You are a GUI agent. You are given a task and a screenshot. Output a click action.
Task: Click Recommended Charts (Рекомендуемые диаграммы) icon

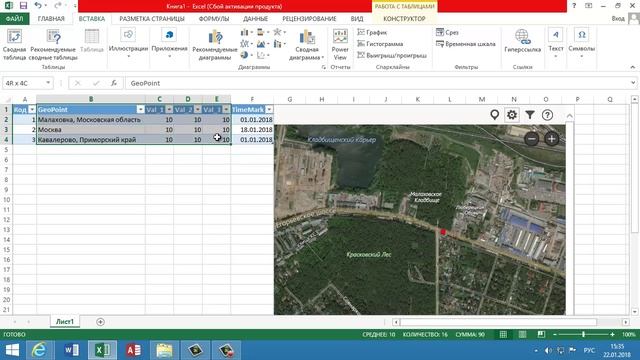(x=215, y=45)
